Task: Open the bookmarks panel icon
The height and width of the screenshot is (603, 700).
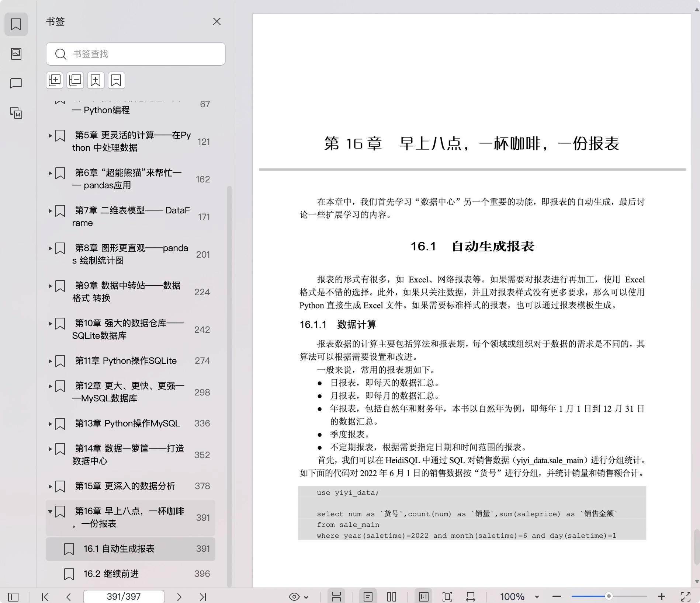Action: [16, 24]
